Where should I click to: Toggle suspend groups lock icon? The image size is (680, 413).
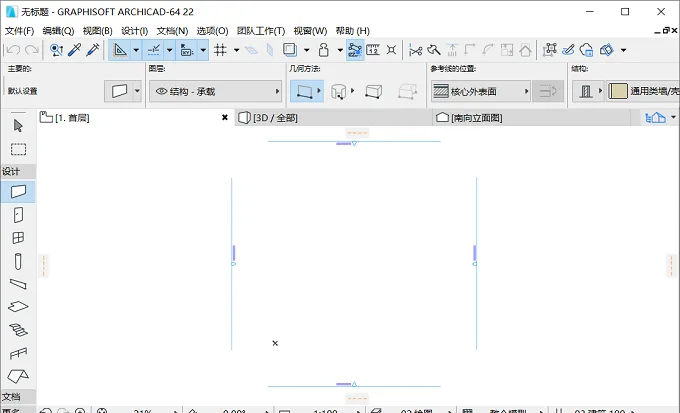tap(324, 50)
